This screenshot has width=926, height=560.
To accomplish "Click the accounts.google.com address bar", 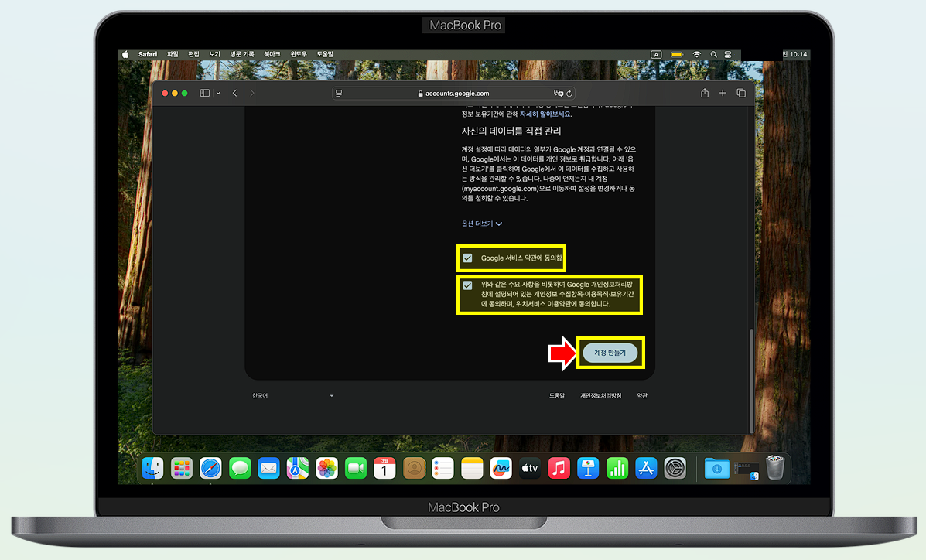I will (453, 94).
